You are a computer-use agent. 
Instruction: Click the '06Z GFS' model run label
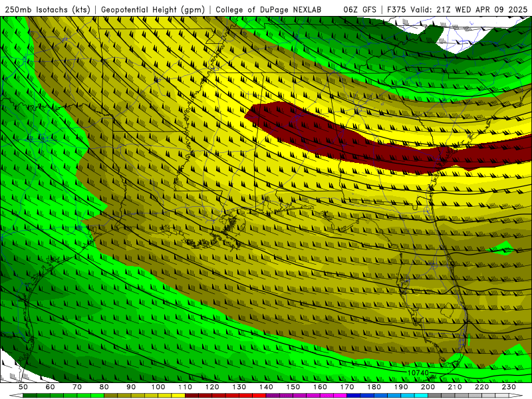click(x=360, y=10)
